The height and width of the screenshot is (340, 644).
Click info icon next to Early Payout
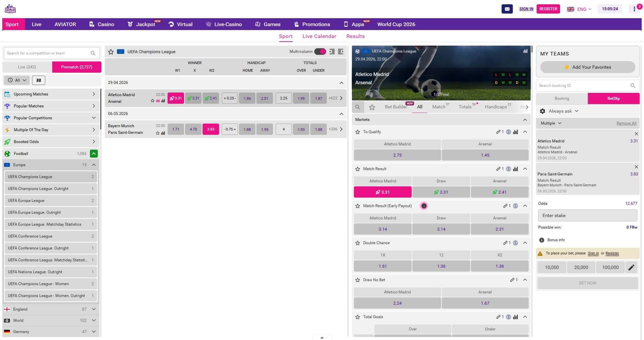point(424,206)
